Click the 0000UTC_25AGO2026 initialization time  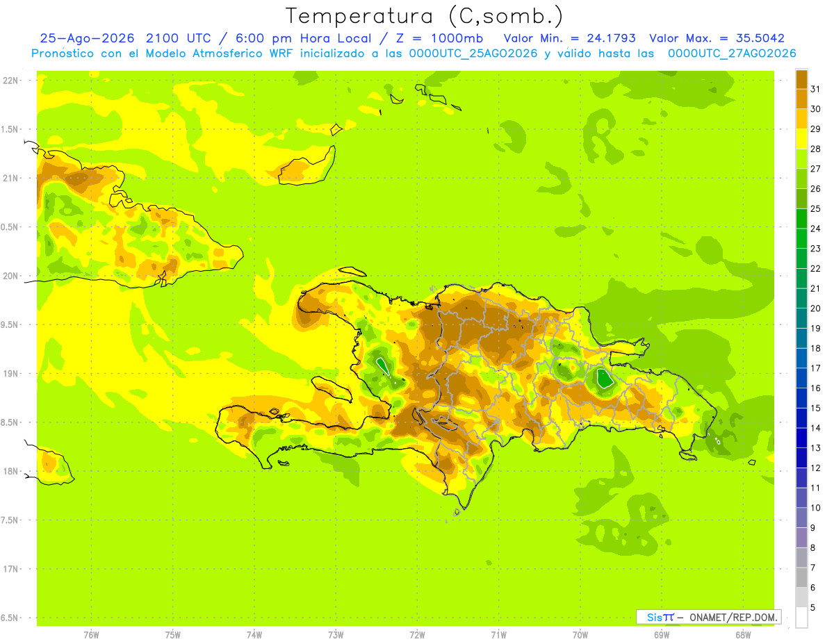click(x=473, y=53)
